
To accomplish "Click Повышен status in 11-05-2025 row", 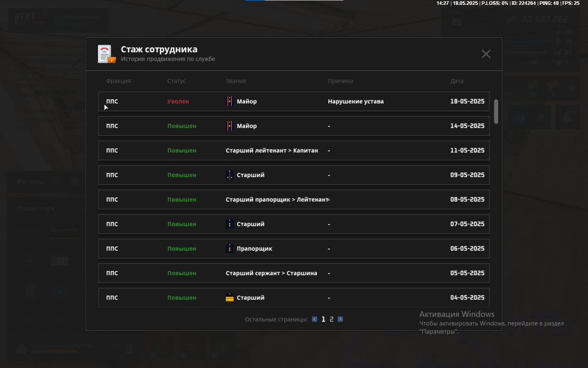I will pos(182,150).
